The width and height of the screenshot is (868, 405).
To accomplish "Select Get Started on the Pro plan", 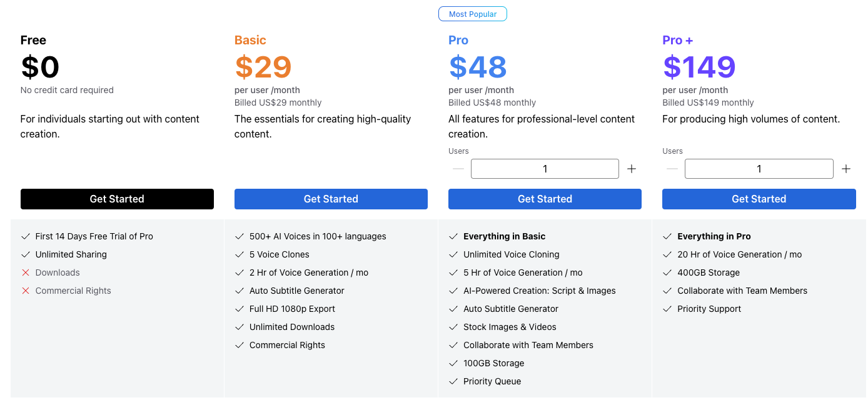I will [x=545, y=199].
